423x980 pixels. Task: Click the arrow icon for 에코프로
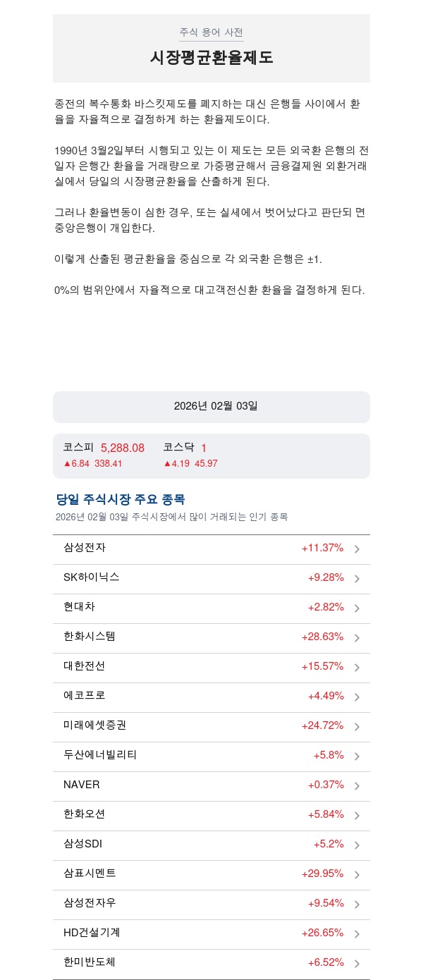click(357, 697)
